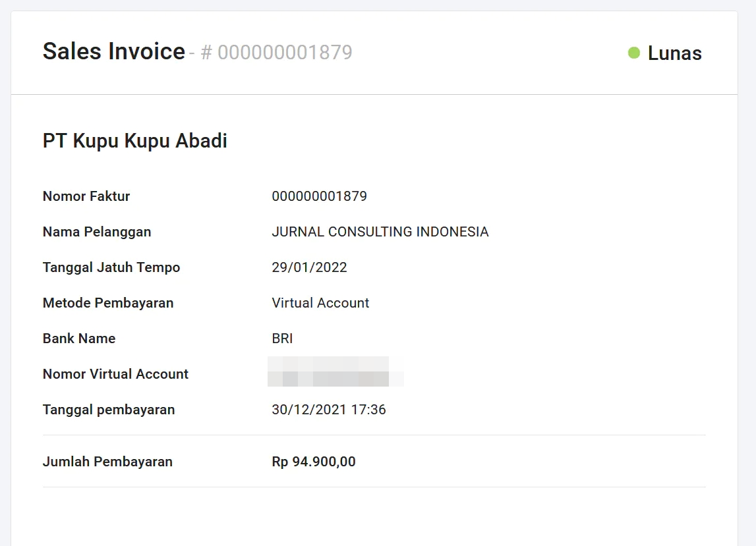Select the Sales Invoice heading
Image resolution: width=756 pixels, height=546 pixels.
[x=114, y=51]
